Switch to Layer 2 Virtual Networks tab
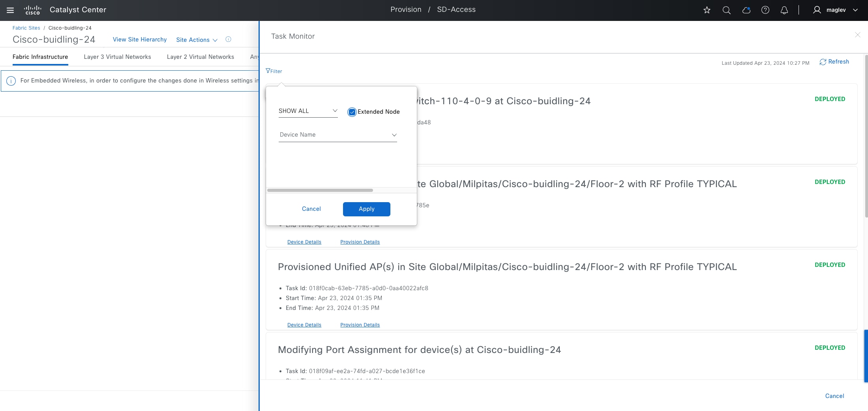Image resolution: width=868 pixels, height=411 pixels. (x=200, y=57)
